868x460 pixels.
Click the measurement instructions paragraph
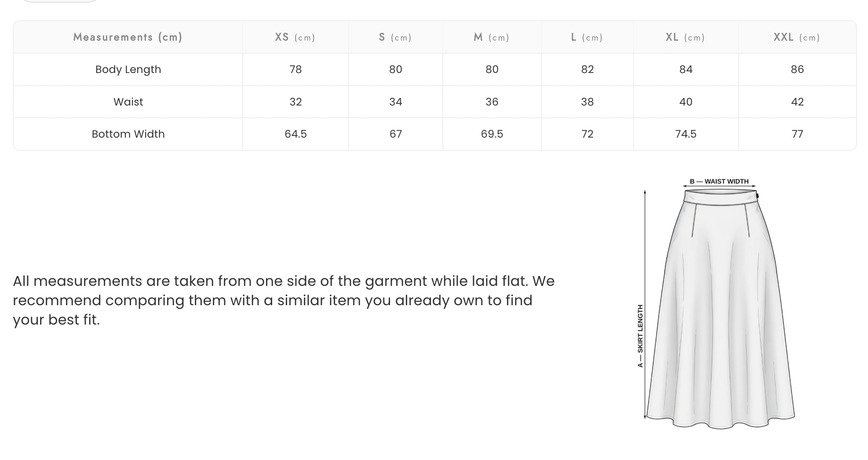284,300
